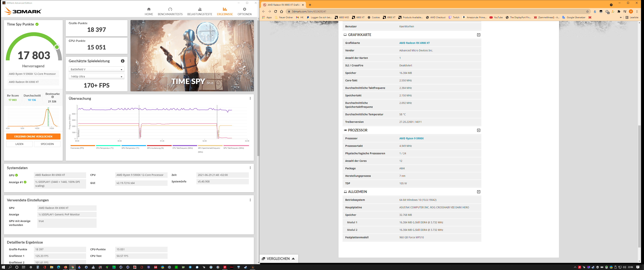Collapse the GRAFIKKARTE section

pos(479,35)
